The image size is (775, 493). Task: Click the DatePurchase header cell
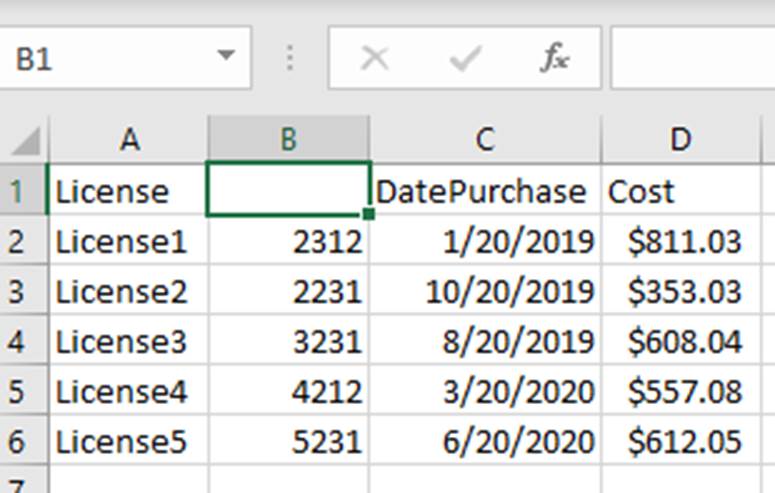pyautogui.click(x=484, y=191)
